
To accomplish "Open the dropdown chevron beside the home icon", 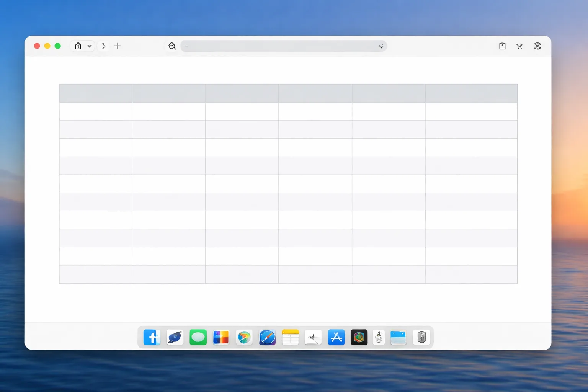I will coord(90,46).
